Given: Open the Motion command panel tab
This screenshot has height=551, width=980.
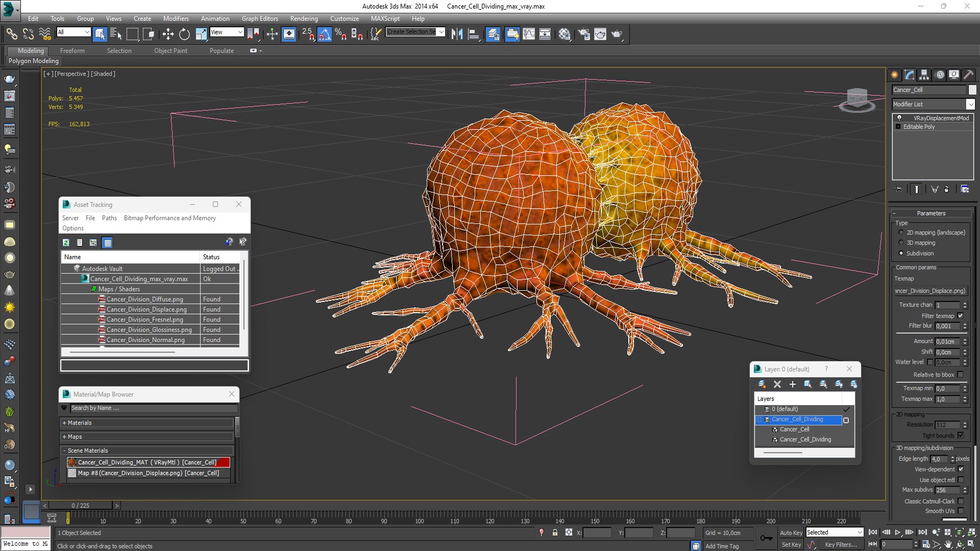Looking at the screenshot, I should point(940,75).
